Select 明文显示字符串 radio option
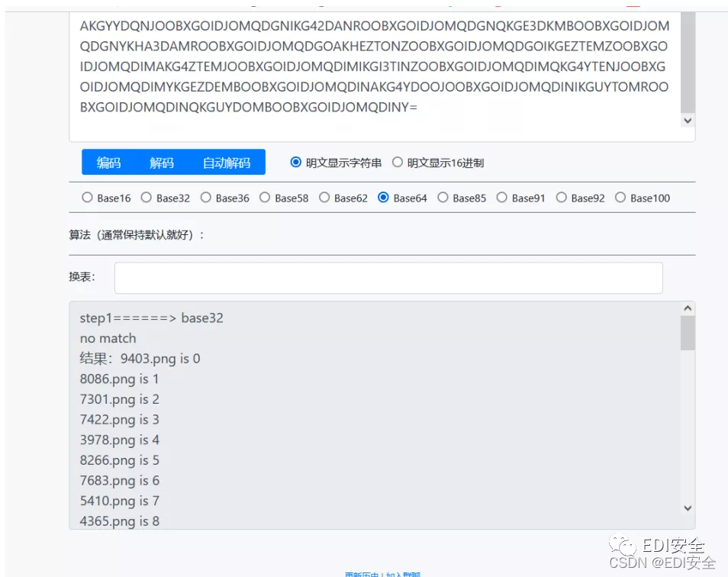This screenshot has height=577, width=728. pos(296,163)
